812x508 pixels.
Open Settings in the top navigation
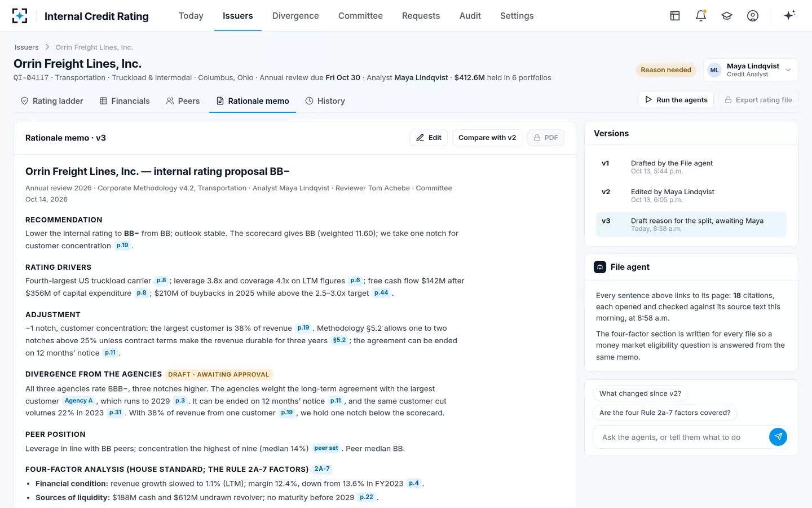point(517,16)
